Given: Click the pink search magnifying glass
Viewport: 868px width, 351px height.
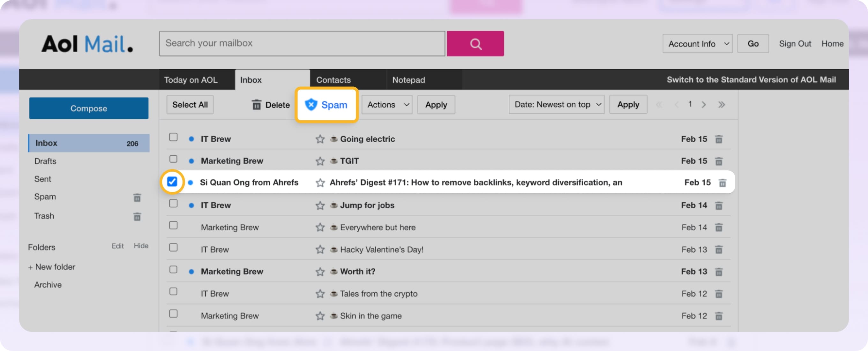Looking at the screenshot, I should pos(475,43).
